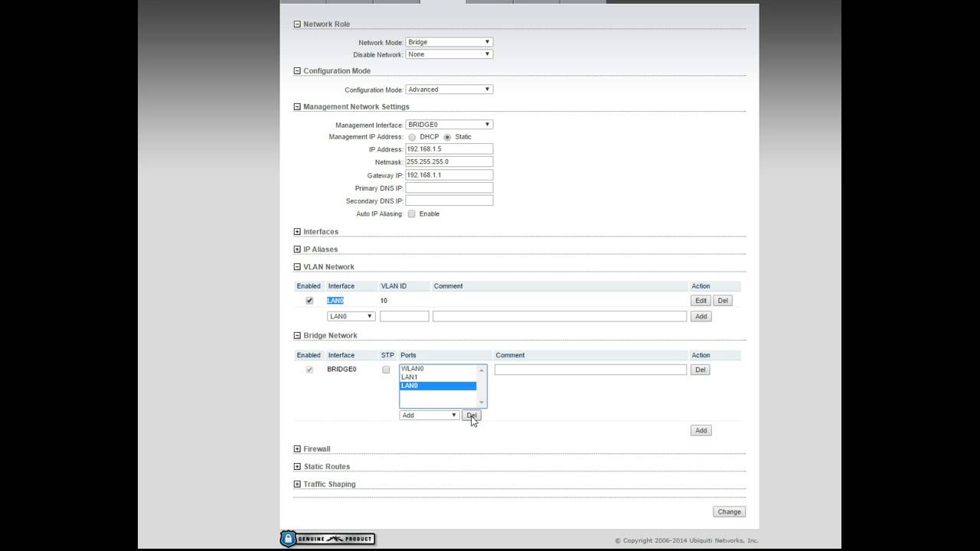Toggle Enabled checkbox for LAN0 VLAN 10

pyautogui.click(x=309, y=301)
